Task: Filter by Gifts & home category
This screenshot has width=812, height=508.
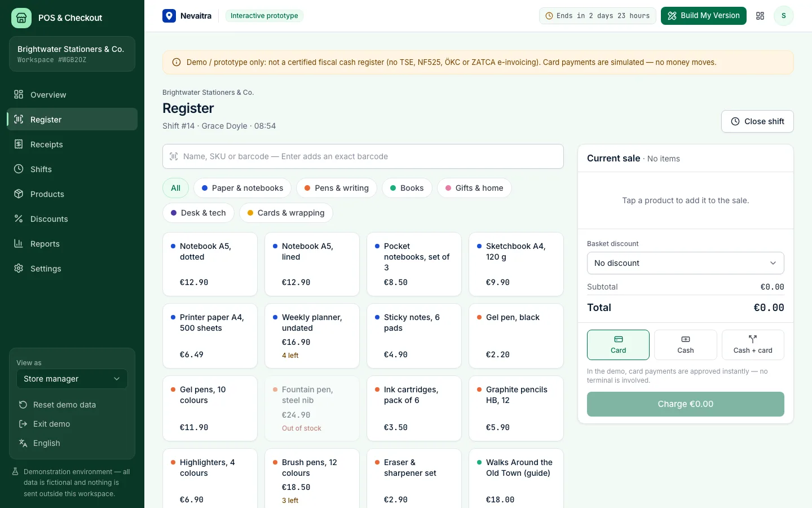Action: (x=474, y=188)
